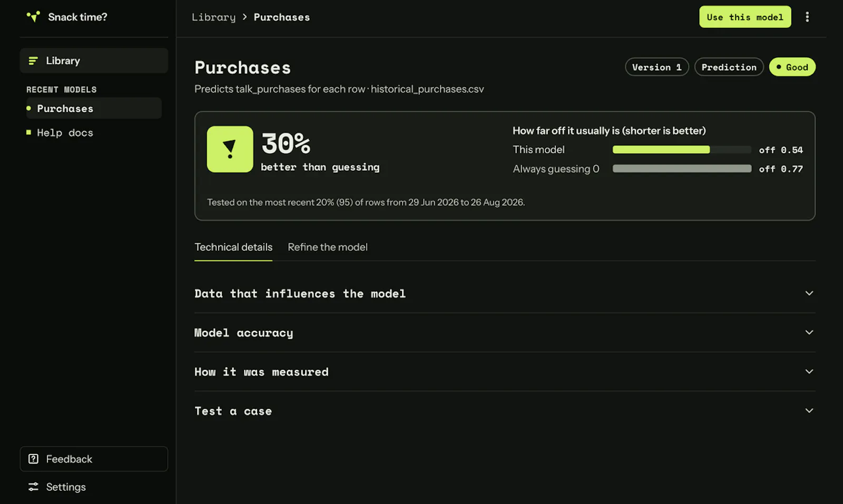The width and height of the screenshot is (843, 504).
Task: Click the Feedback question mark icon
Action: click(x=33, y=459)
